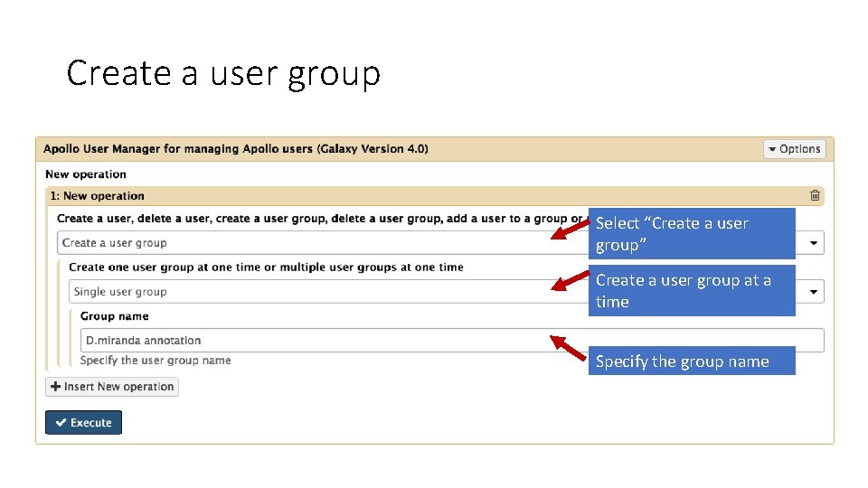Screen dimensions: 868x488
Task: Click the Group name input field
Action: (x=452, y=341)
